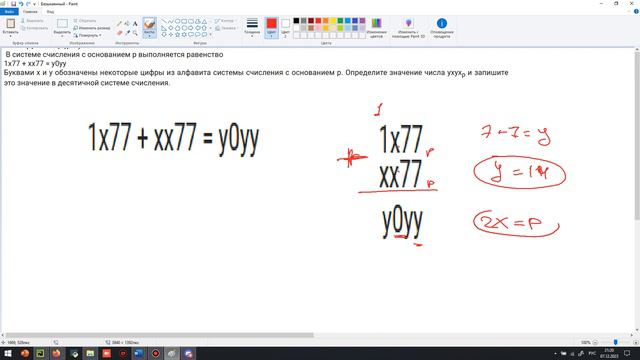640x360 pixels.
Task: Select the Text tool (letter A)
Action: (x=135, y=24)
